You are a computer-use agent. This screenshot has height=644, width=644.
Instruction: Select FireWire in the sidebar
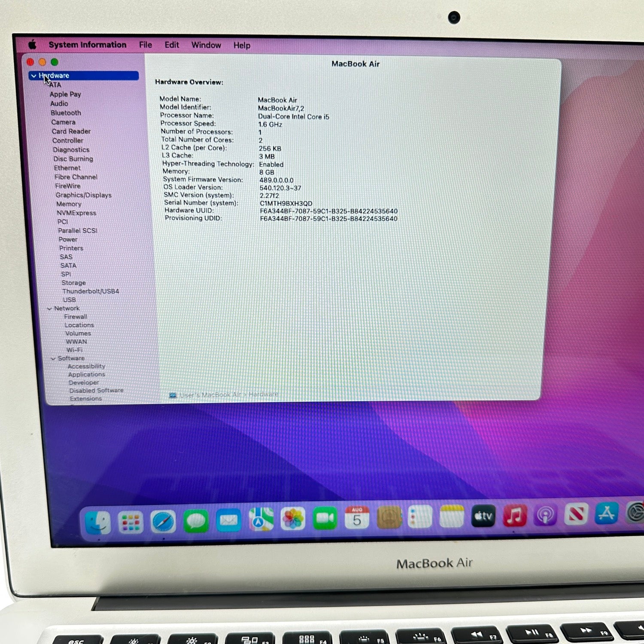[68, 186]
